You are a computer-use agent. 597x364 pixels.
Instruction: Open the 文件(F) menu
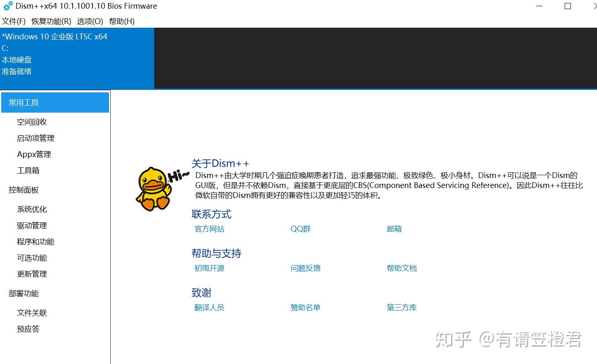click(x=14, y=21)
